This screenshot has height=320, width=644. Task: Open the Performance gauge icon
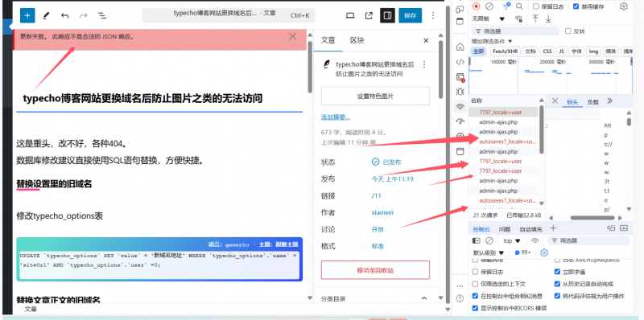[460, 121]
